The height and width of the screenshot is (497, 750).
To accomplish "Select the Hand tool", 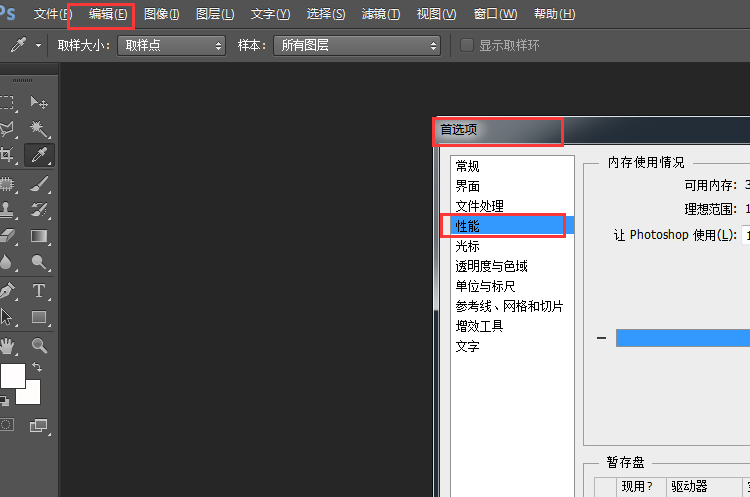I will coord(7,345).
